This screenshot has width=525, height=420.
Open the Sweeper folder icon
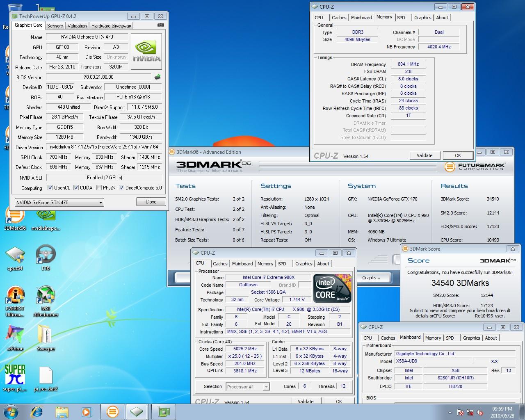(46, 338)
